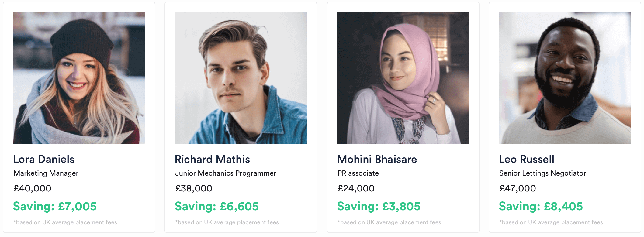644x237 pixels.
Task: Click the Saving: £3,805 text
Action: [379, 206]
